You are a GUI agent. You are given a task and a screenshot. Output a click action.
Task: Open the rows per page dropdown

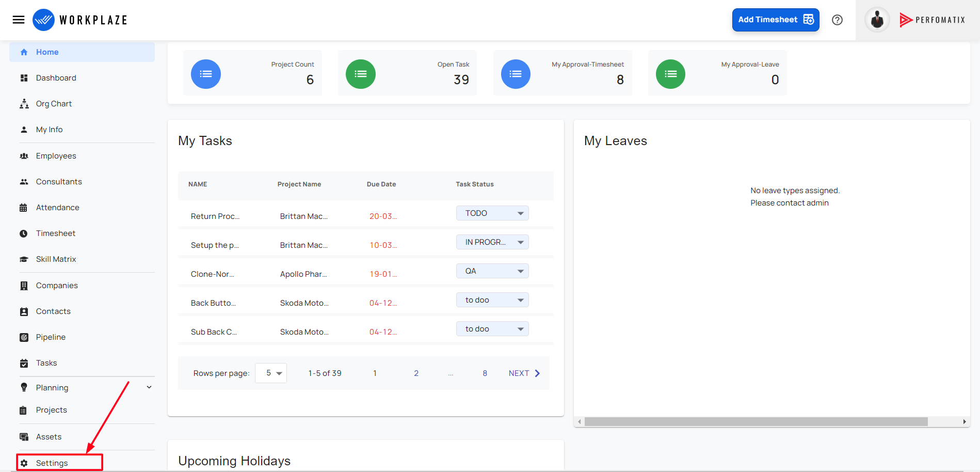click(271, 373)
